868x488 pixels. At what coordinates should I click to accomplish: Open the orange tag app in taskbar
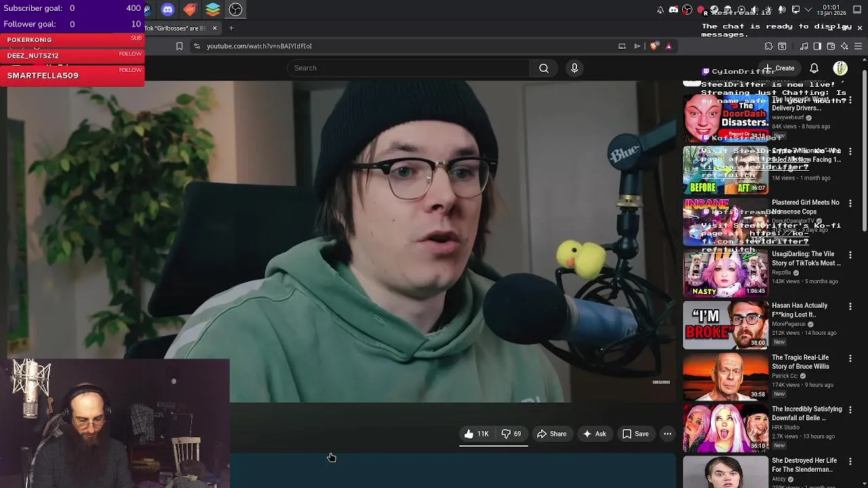coord(190,9)
